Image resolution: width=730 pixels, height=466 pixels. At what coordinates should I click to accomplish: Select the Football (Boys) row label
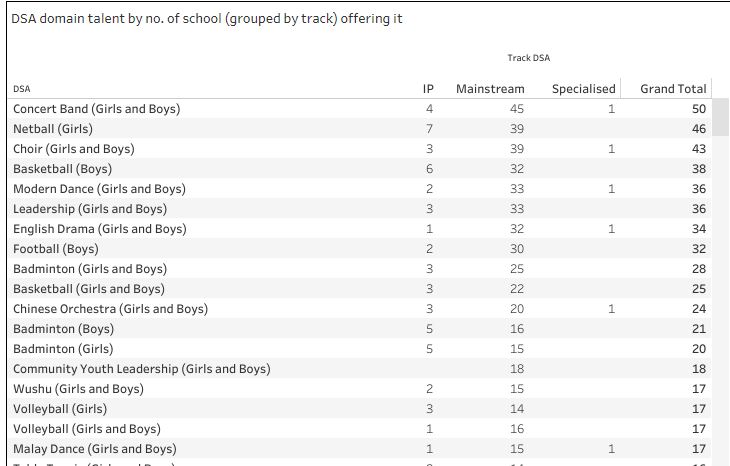coord(56,249)
